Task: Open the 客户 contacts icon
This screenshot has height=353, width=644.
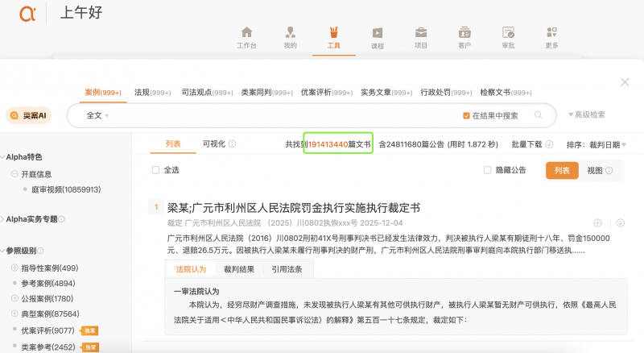Action: [464, 32]
